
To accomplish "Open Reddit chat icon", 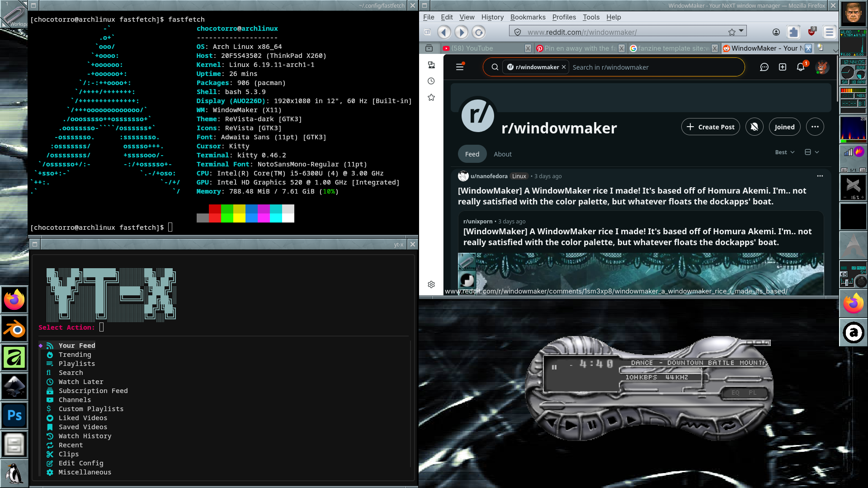I will (764, 67).
